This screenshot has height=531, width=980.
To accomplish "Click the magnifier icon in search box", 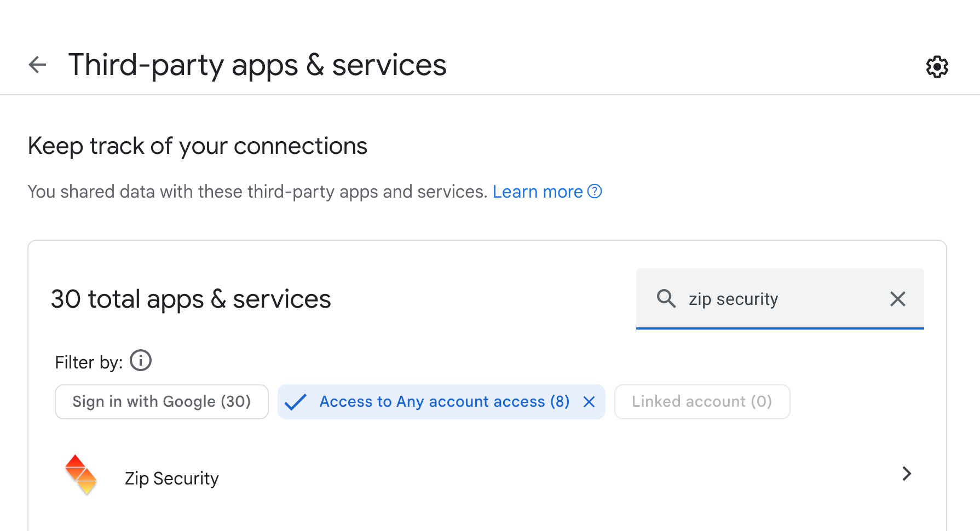I will [666, 299].
